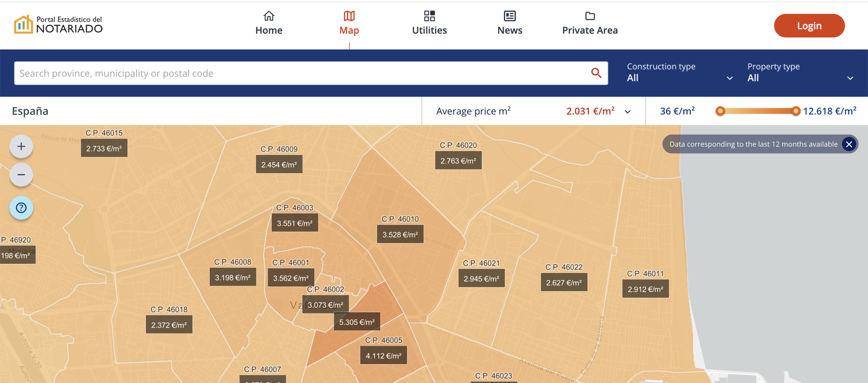Grab the maximum price slider handle

coord(795,111)
